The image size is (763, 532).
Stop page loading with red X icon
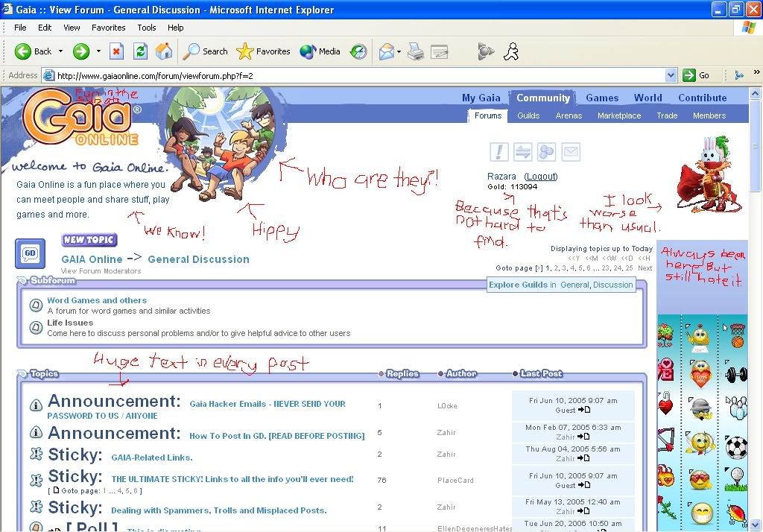(x=116, y=51)
